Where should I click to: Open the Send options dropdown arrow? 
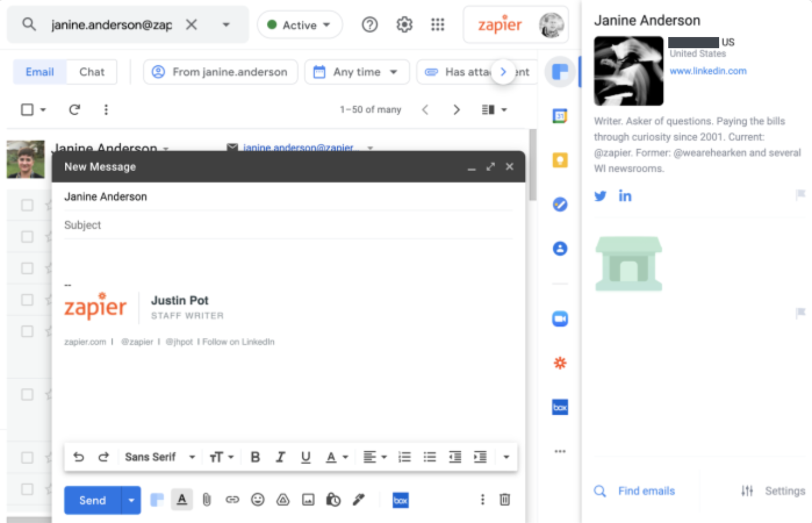(x=131, y=500)
